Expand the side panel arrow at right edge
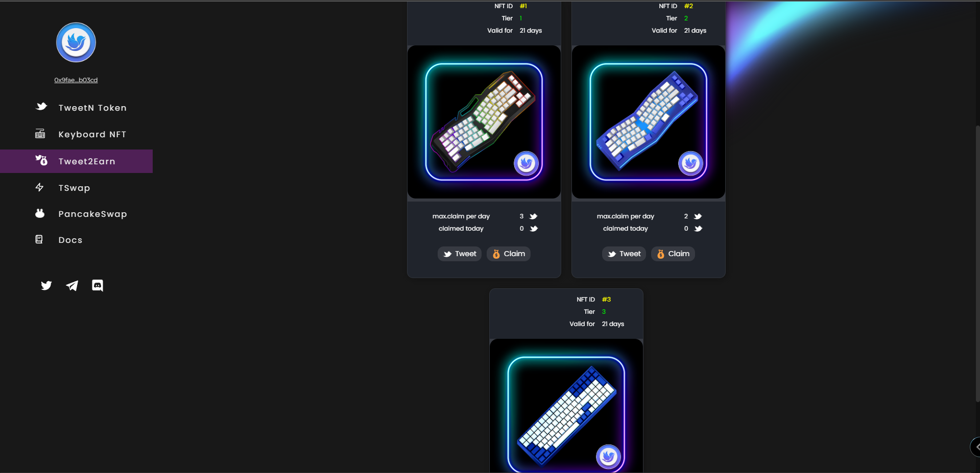Image resolution: width=980 pixels, height=473 pixels. [x=975, y=447]
